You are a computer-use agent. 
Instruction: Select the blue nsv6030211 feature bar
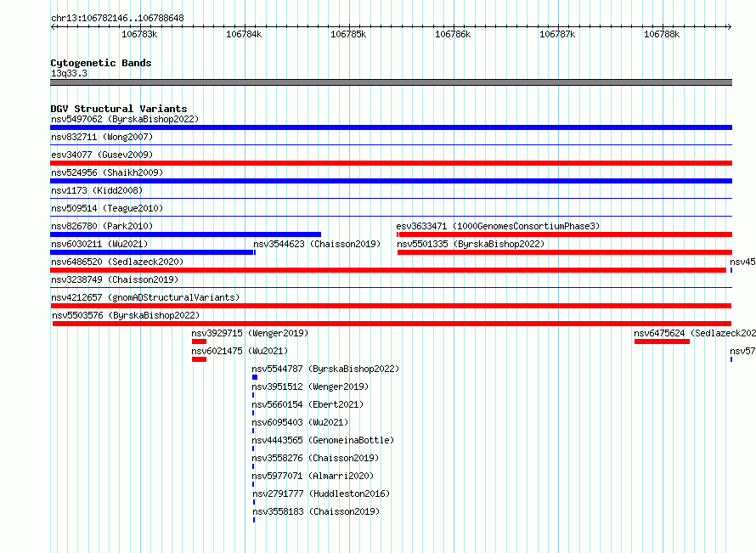152,252
